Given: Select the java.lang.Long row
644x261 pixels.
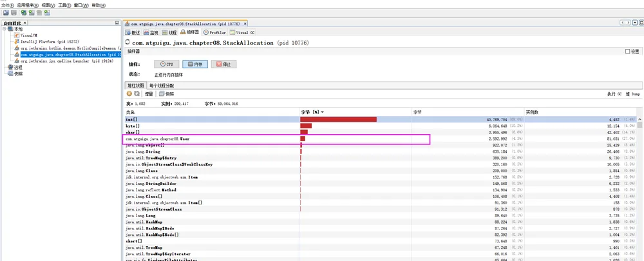Looking at the screenshot, I should [381, 215].
